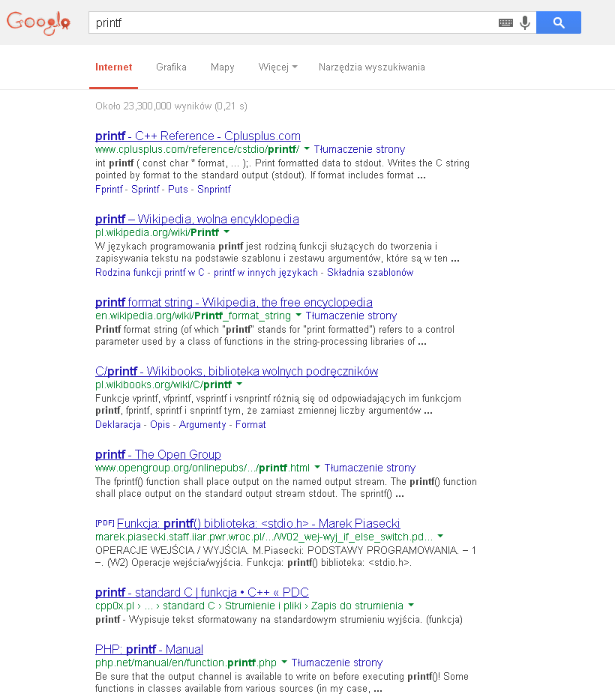Switch to the Mapy tab

pos(223,67)
